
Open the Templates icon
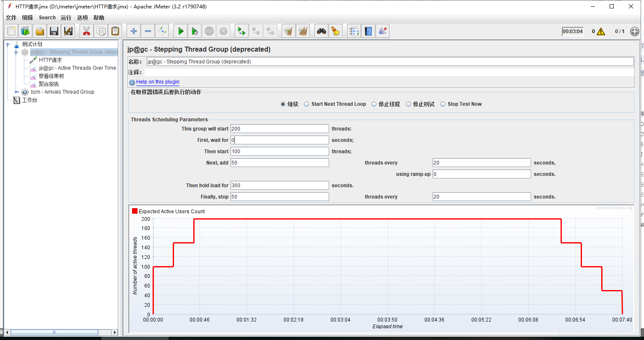click(x=26, y=31)
